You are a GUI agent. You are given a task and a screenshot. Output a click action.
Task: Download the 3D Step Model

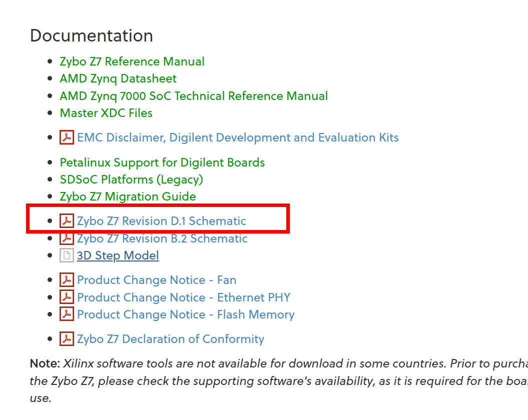coord(118,255)
